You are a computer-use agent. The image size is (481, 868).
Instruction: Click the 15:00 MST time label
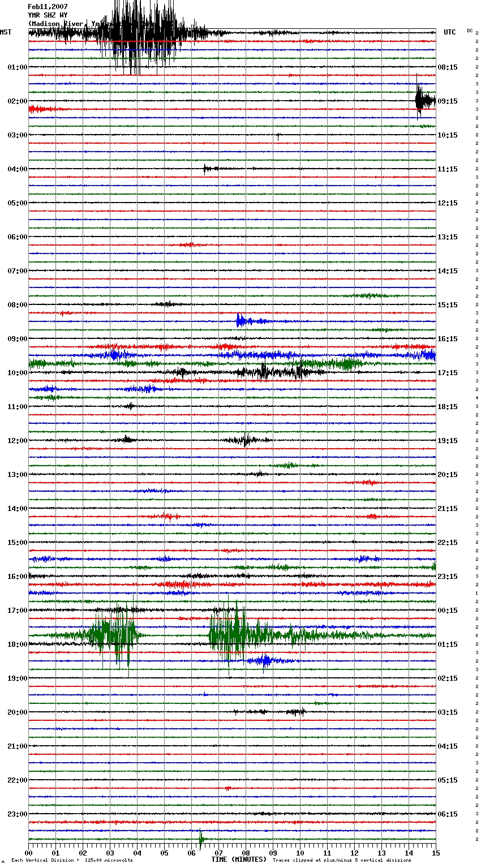click(x=18, y=543)
